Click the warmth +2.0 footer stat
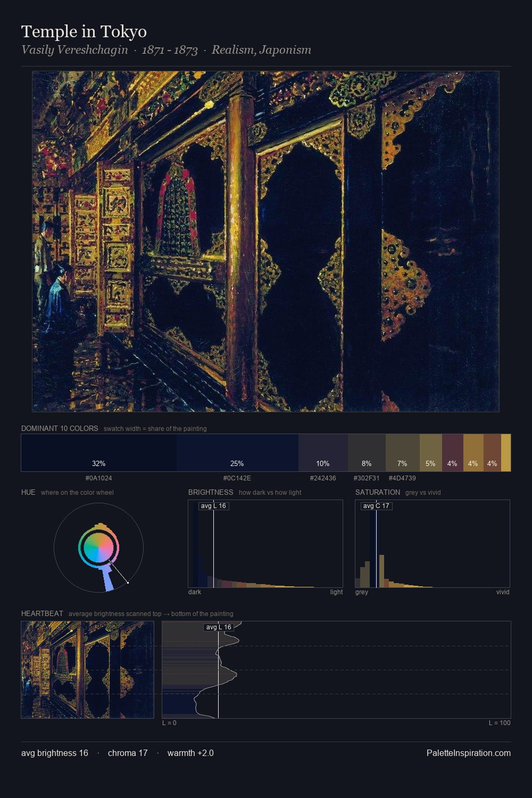The width and height of the screenshot is (532, 798). coord(190,753)
